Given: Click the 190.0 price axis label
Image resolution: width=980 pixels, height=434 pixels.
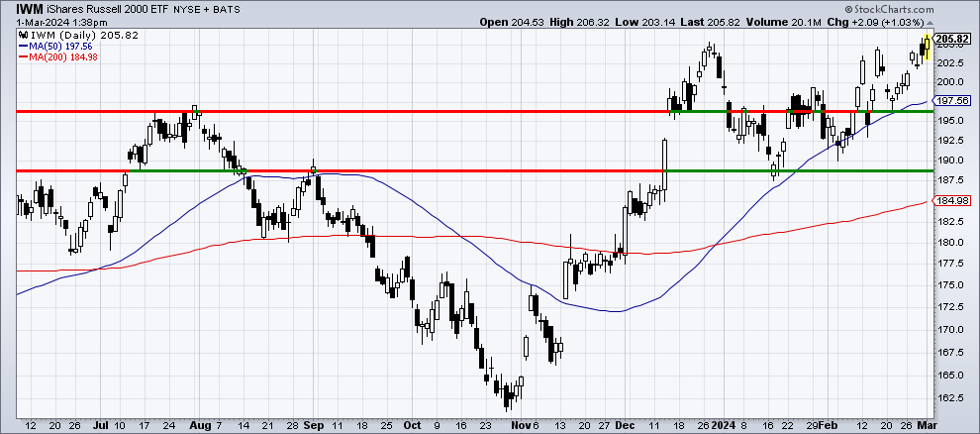Looking at the screenshot, I should [948, 161].
